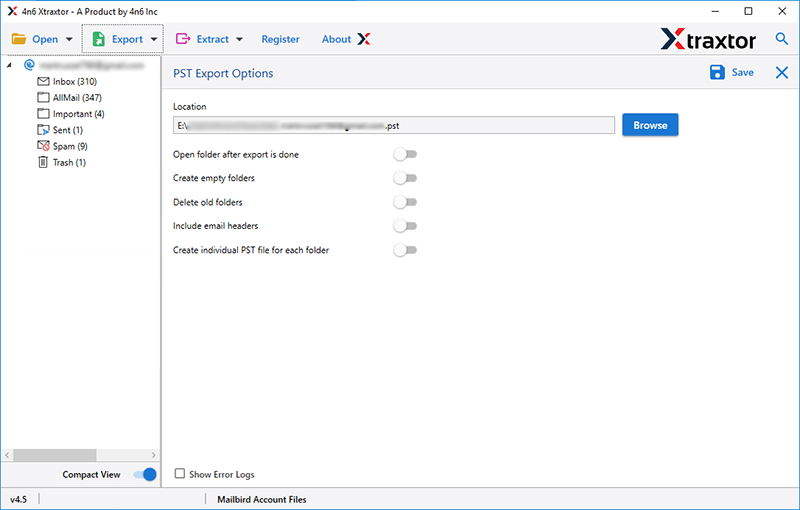Click the Export menu label

coord(128,39)
